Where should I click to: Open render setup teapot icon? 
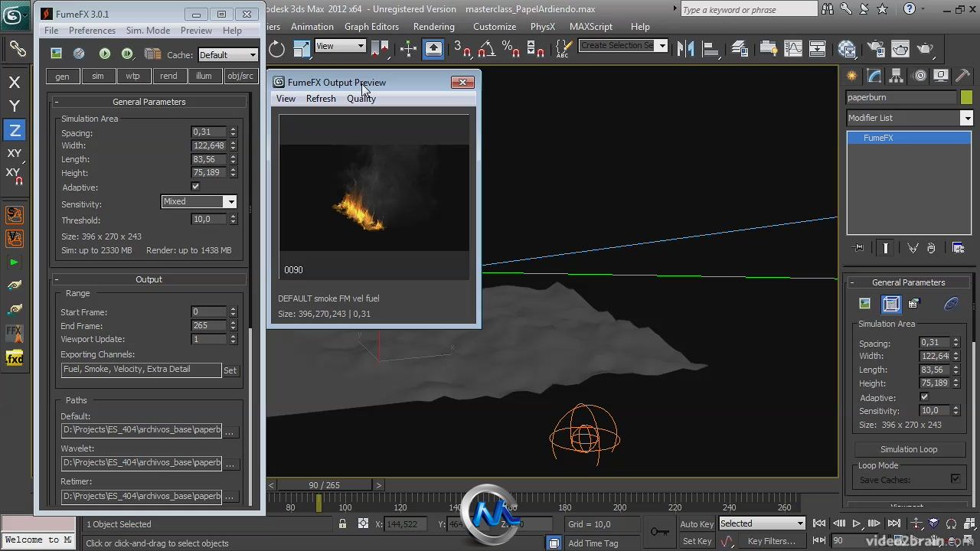pos(875,48)
